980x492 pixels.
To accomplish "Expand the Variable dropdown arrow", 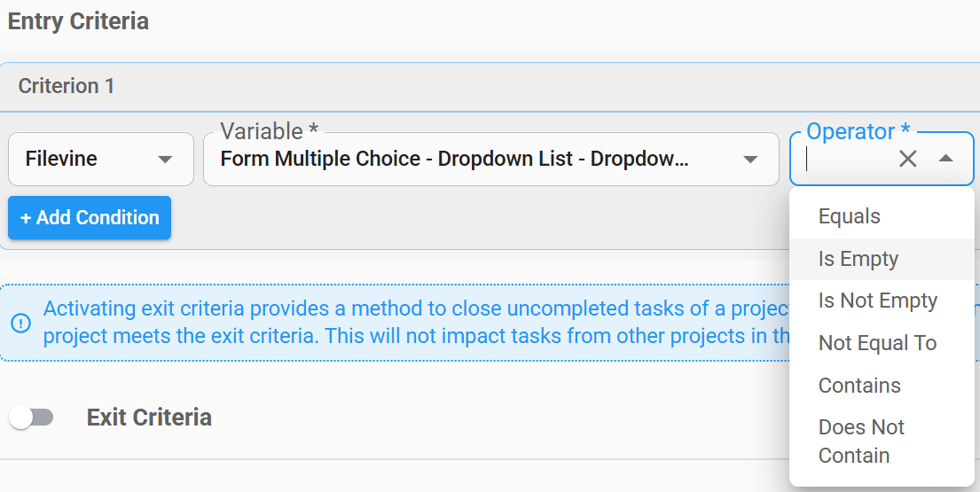I will click(x=750, y=160).
